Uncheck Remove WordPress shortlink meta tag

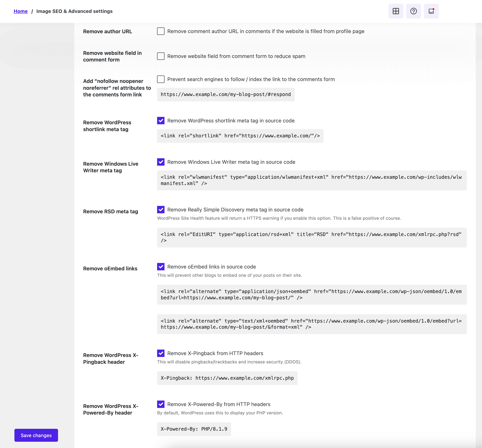pyautogui.click(x=161, y=121)
